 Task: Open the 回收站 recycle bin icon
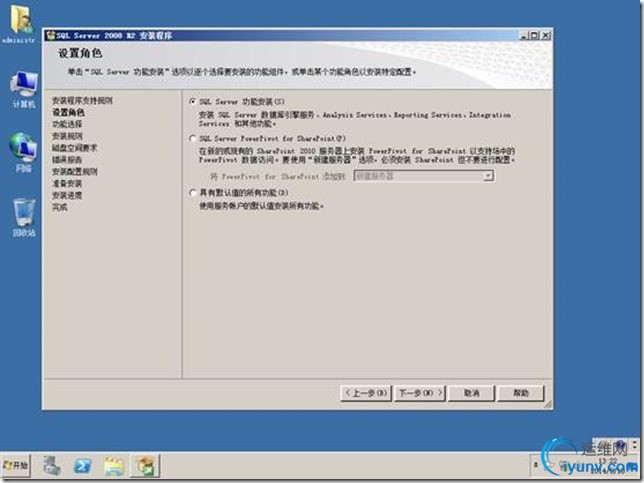23,217
